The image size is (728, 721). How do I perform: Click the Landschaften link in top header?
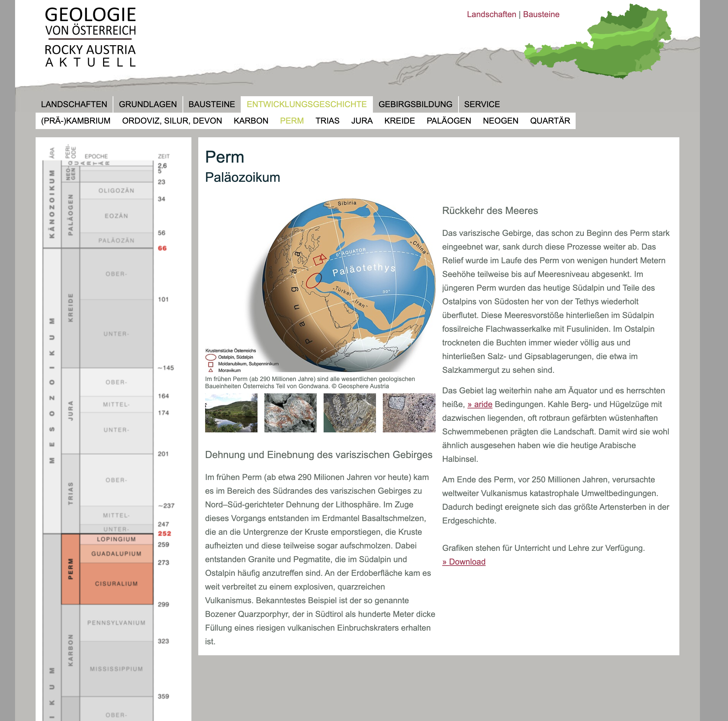(x=491, y=14)
